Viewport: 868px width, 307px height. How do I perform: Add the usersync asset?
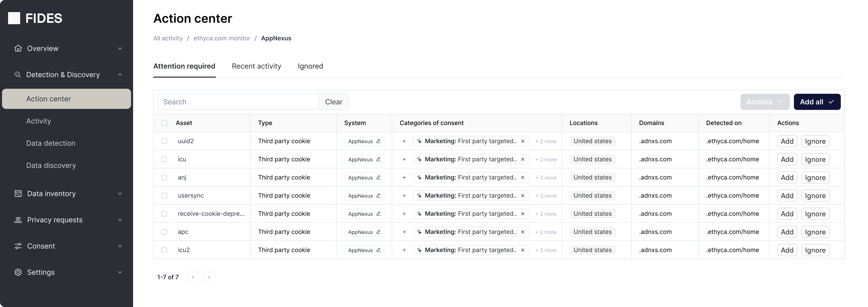click(787, 196)
